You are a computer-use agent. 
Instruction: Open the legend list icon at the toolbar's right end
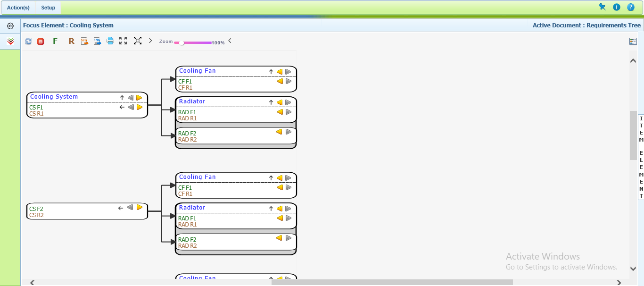[633, 42]
